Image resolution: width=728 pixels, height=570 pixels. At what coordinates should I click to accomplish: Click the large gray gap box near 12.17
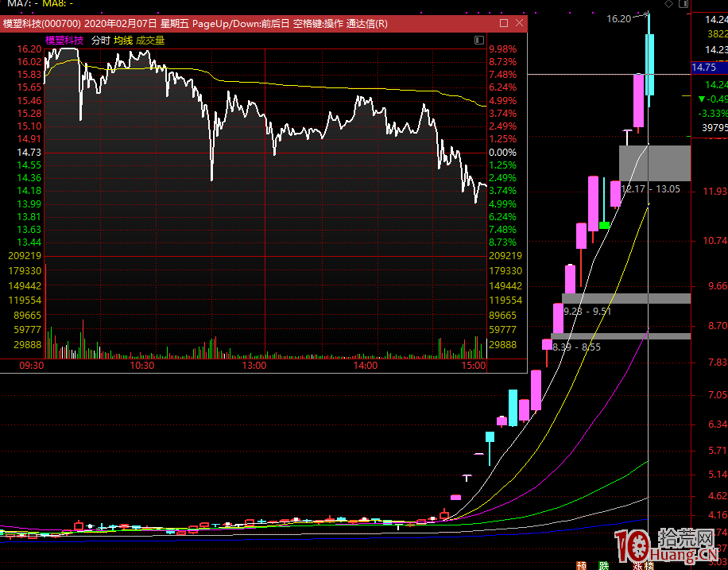[x=655, y=163]
